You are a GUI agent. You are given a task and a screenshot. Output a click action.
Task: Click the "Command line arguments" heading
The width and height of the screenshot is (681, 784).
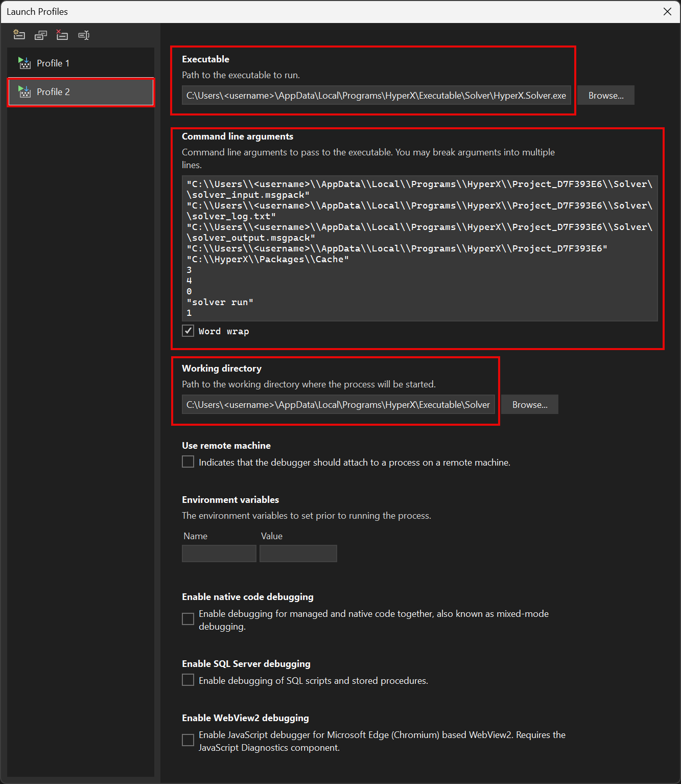pos(238,136)
